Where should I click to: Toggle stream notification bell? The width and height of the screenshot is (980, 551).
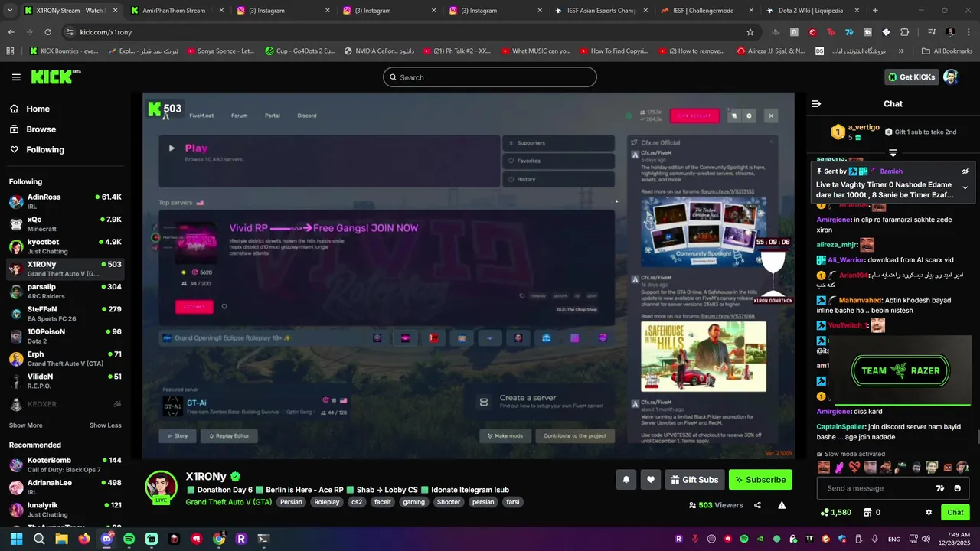pos(626,480)
